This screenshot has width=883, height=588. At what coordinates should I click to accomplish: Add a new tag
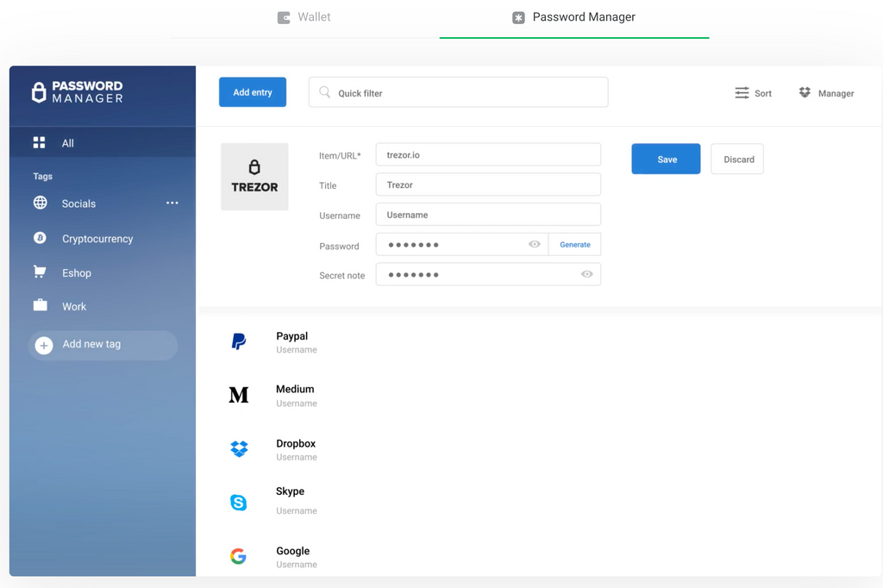coord(103,345)
